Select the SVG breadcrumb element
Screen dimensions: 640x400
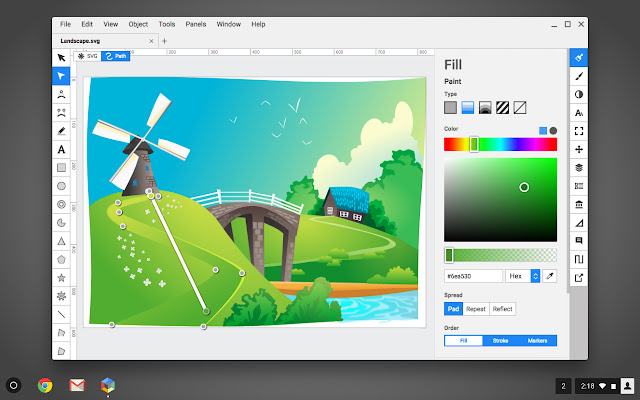coord(88,56)
